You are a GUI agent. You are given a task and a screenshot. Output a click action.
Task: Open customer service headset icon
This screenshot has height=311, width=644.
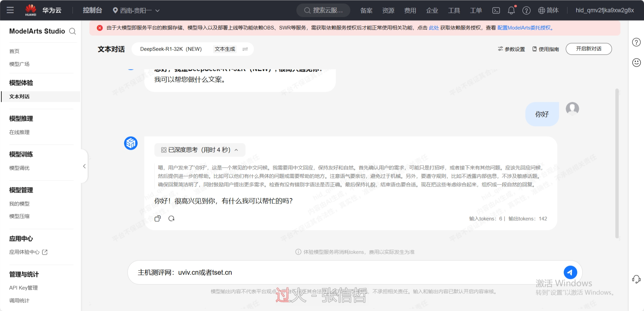coord(636,279)
